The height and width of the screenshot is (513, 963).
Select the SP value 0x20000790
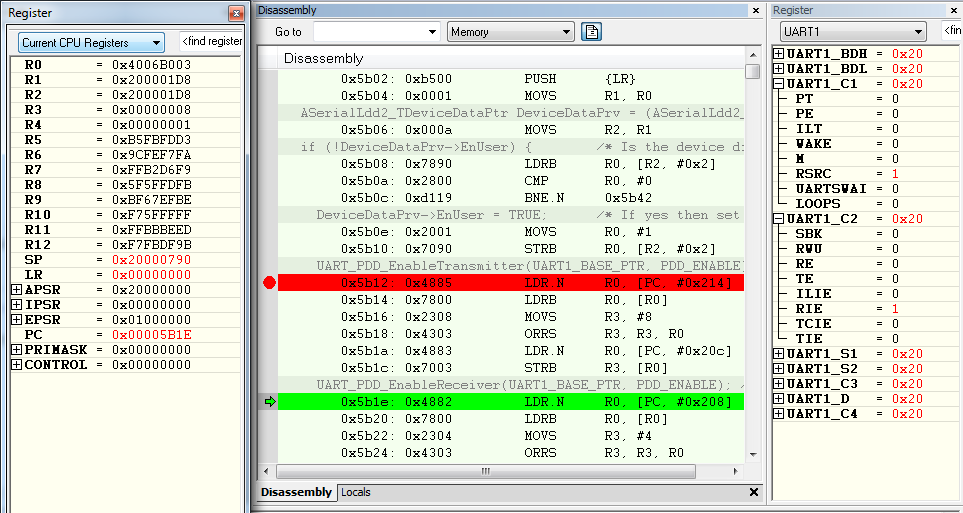pos(151,260)
